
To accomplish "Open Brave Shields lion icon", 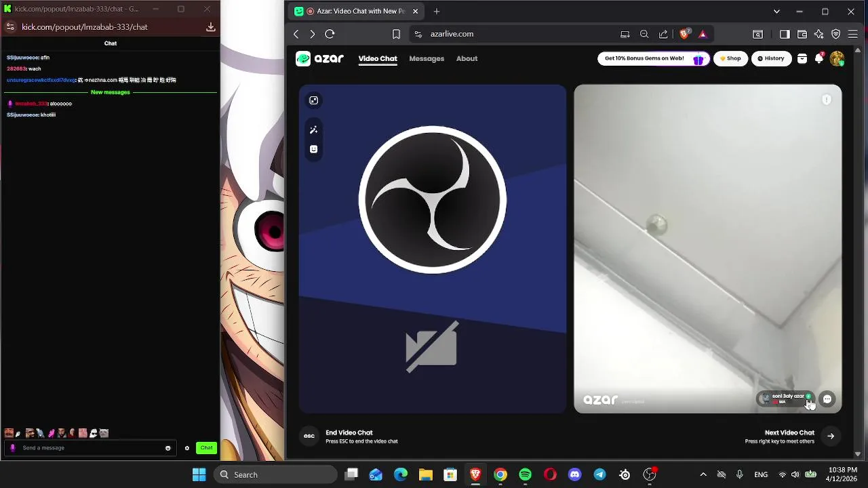I will pos(685,33).
